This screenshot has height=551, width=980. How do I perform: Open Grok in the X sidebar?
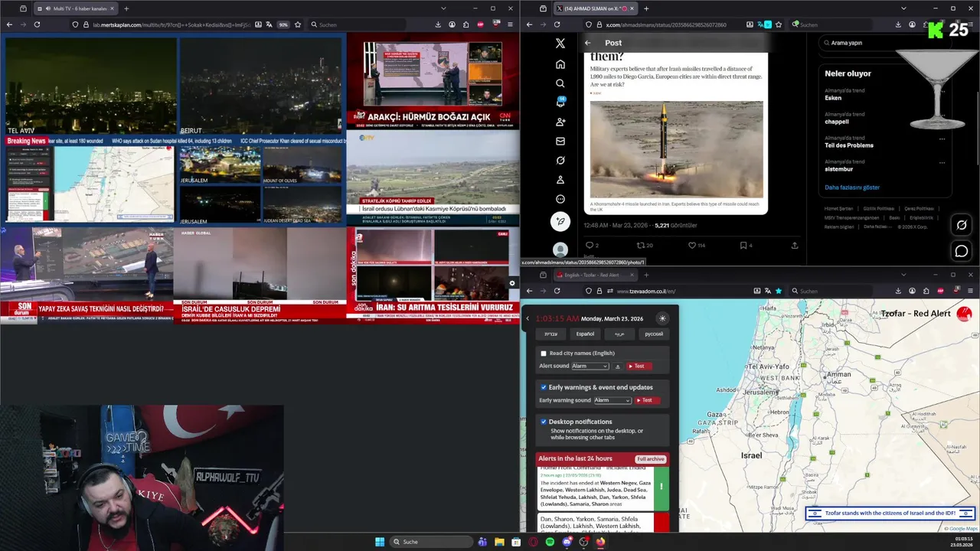(560, 160)
